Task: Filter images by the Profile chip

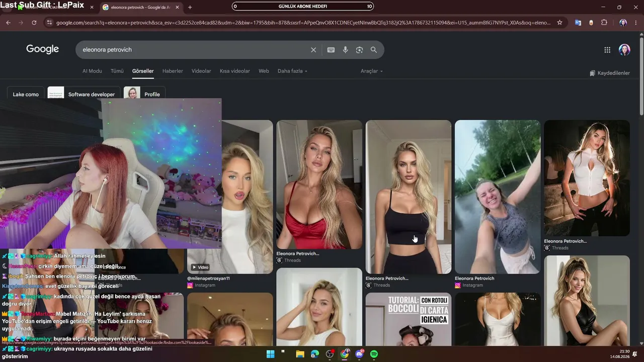Action: point(145,94)
